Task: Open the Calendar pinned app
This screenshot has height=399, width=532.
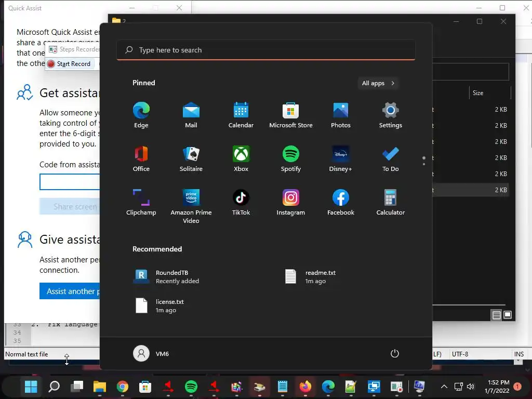Action: pyautogui.click(x=241, y=115)
